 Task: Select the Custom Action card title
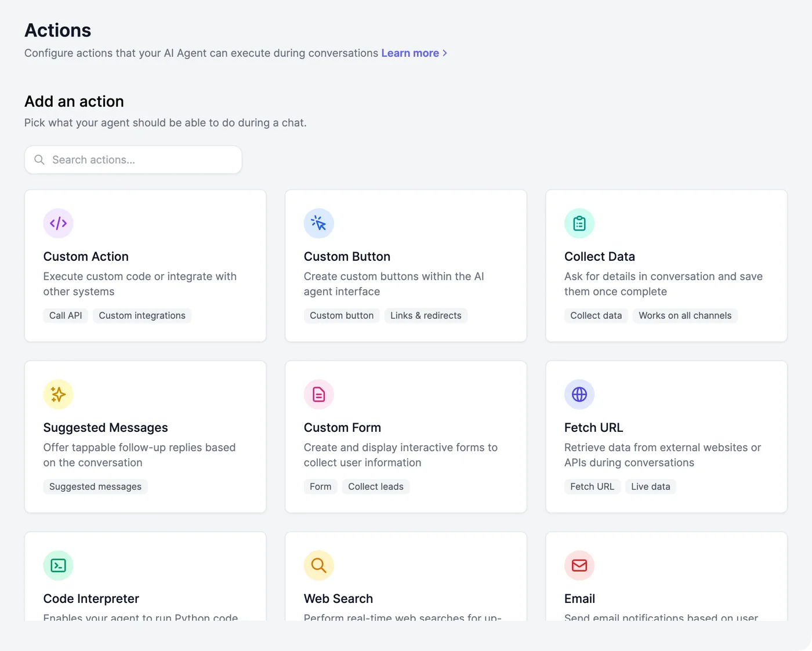click(x=86, y=256)
